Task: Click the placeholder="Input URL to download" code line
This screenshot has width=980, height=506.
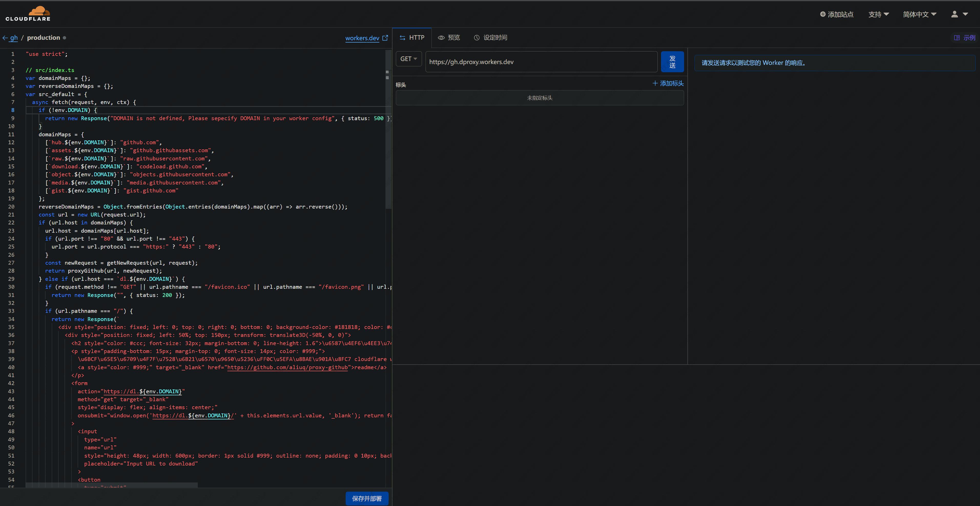Action: 141,464
